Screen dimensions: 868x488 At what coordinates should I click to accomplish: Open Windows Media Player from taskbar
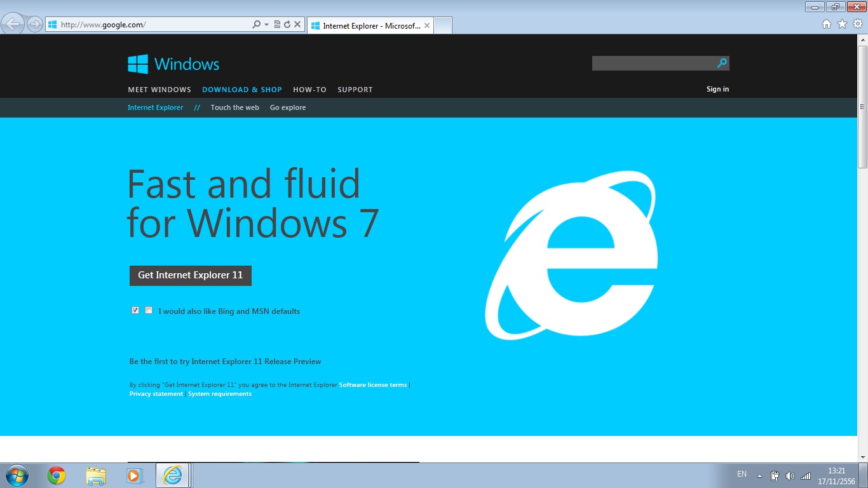(135, 475)
